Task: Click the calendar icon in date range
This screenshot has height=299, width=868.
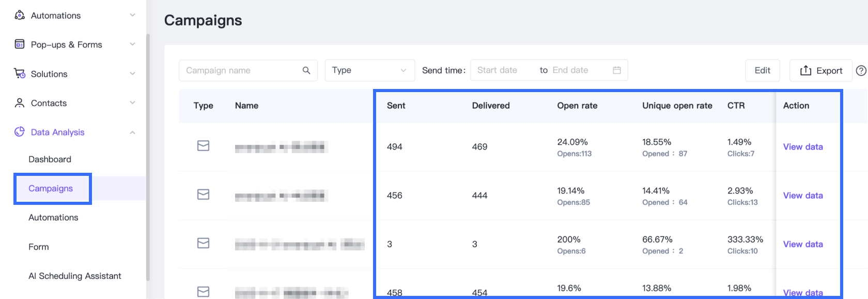Action: [616, 70]
